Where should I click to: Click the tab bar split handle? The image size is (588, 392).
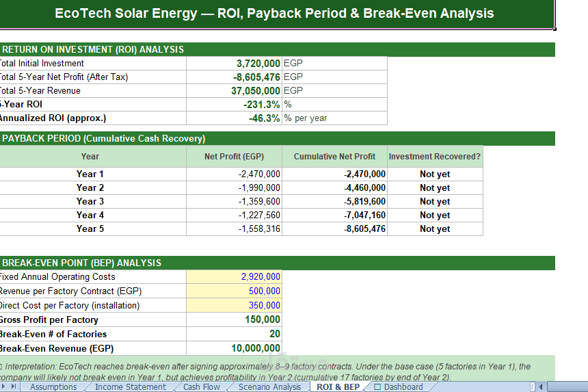click(x=533, y=387)
